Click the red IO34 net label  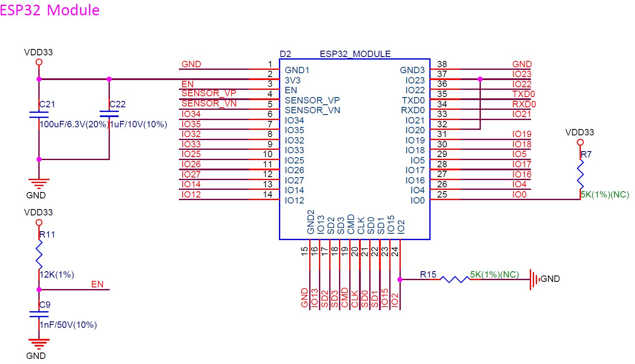(x=191, y=114)
